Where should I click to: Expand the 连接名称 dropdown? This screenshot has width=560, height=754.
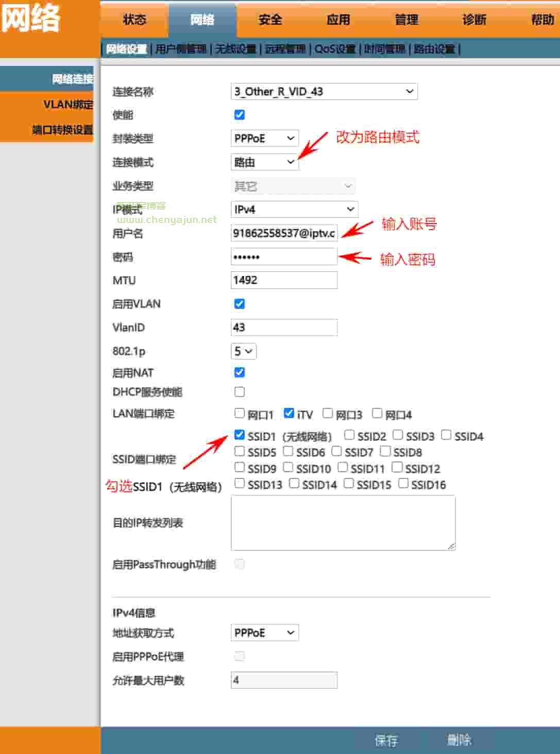pyautogui.click(x=324, y=92)
